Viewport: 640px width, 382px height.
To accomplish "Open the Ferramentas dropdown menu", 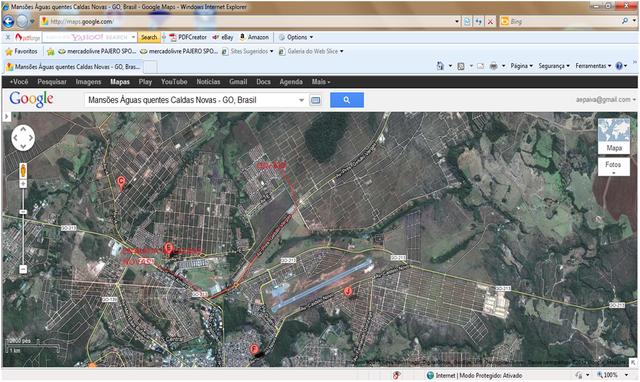I will 593,66.
